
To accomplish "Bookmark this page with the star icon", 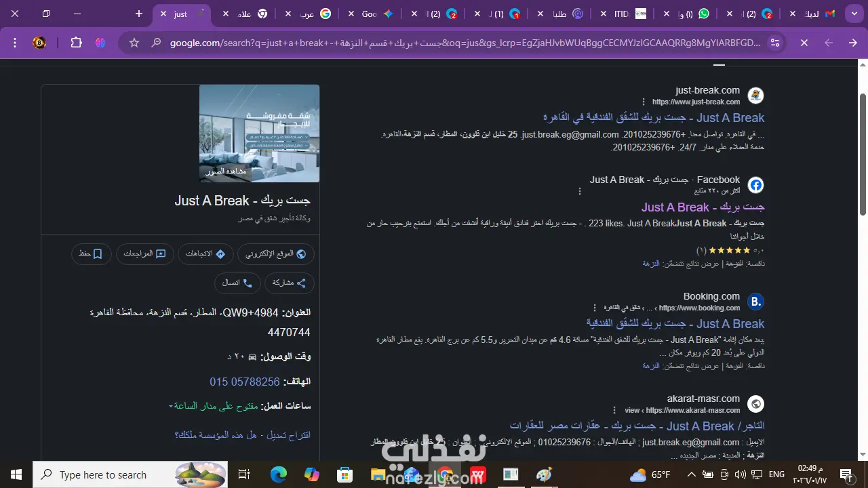I will [x=134, y=43].
